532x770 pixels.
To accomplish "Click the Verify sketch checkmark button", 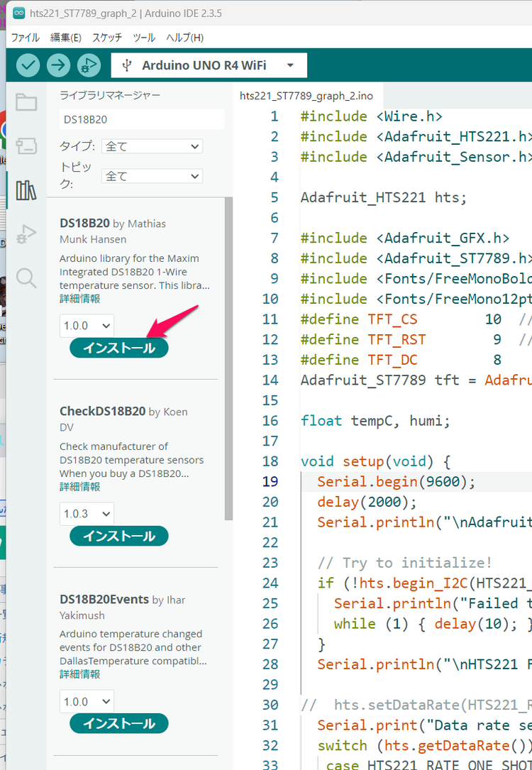I will tap(28, 65).
